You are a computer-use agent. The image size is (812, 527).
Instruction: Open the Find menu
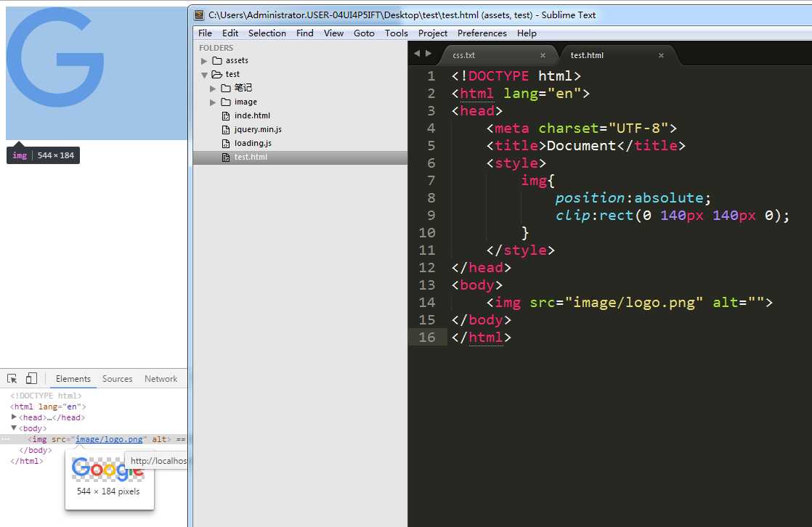(x=305, y=33)
